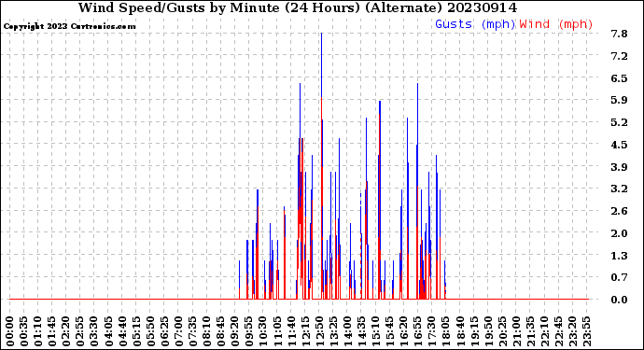Click the x-axis time label 21:00
This screenshot has height=350, width=644.
click(x=515, y=331)
